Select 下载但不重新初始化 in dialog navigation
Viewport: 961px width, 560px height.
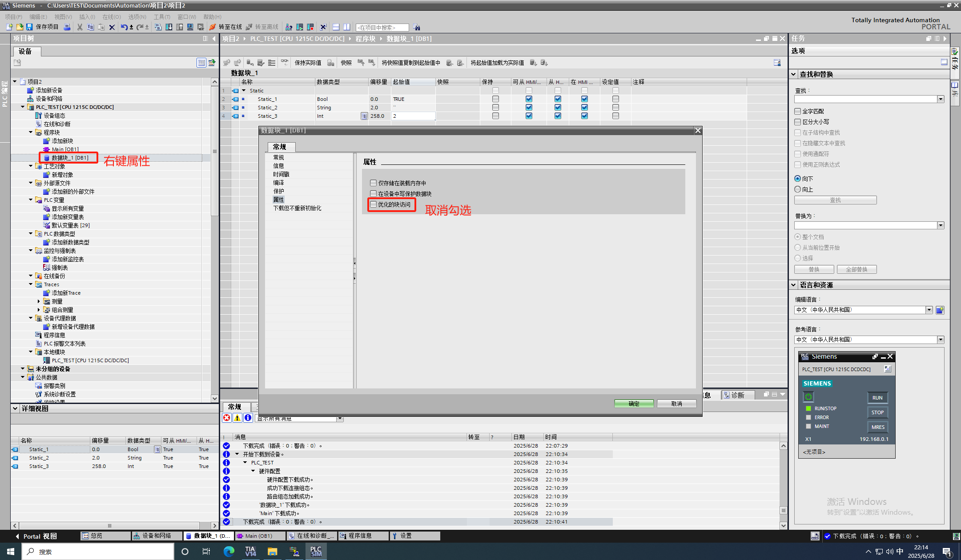coord(297,208)
